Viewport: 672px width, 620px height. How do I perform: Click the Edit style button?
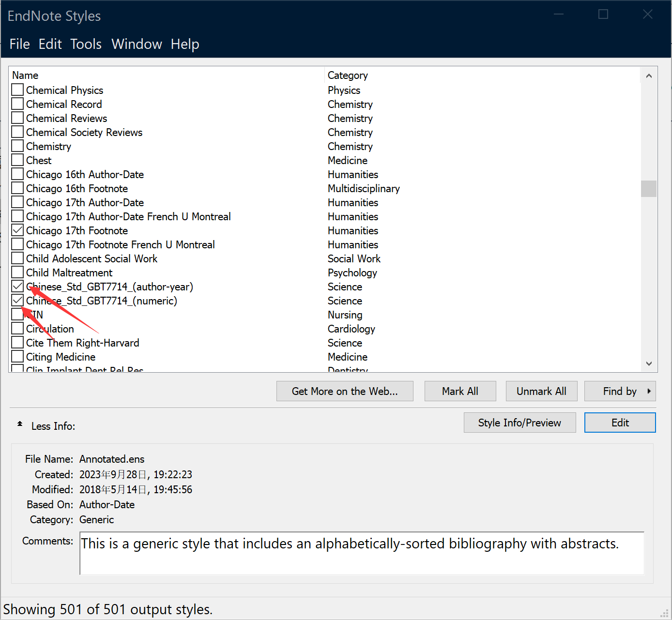[x=620, y=423]
